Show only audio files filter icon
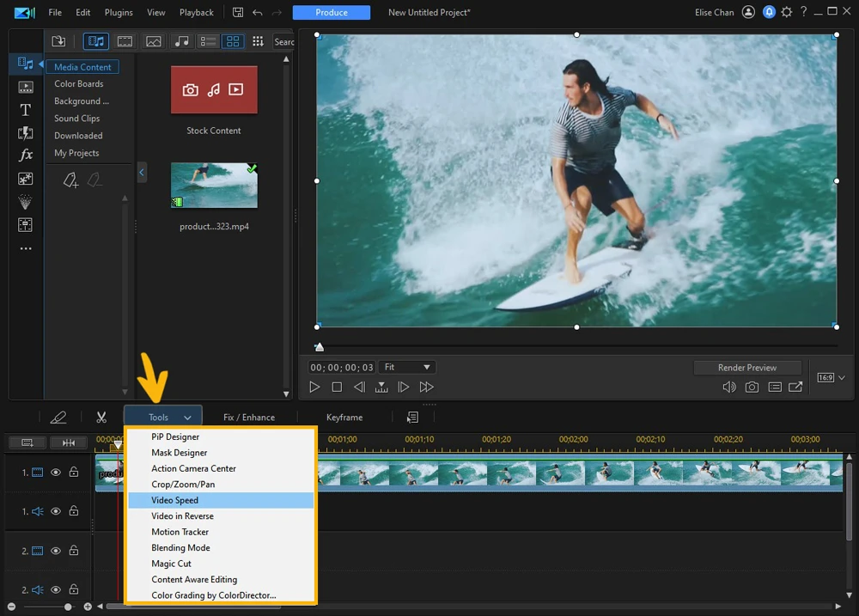 pyautogui.click(x=181, y=41)
